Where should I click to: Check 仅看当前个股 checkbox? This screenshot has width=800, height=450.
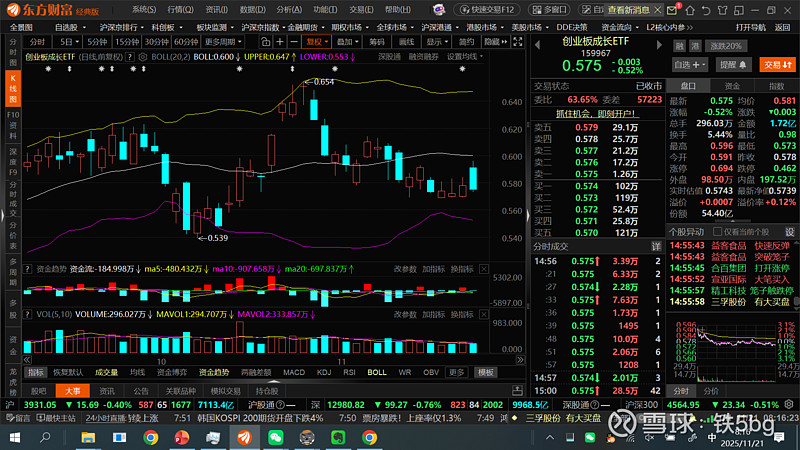[x=717, y=232]
